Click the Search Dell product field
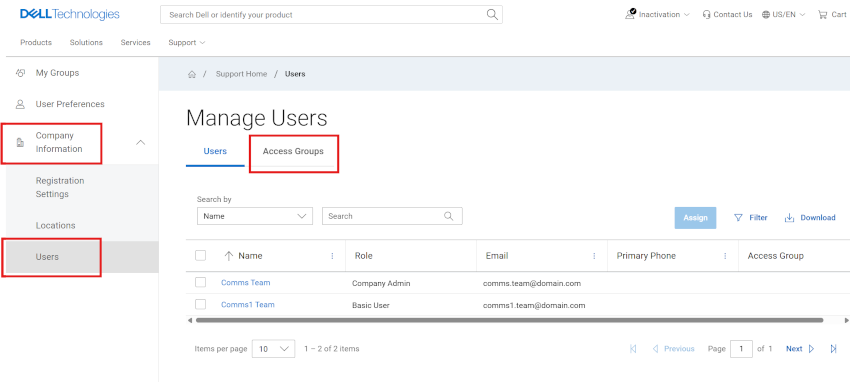 coord(331,15)
